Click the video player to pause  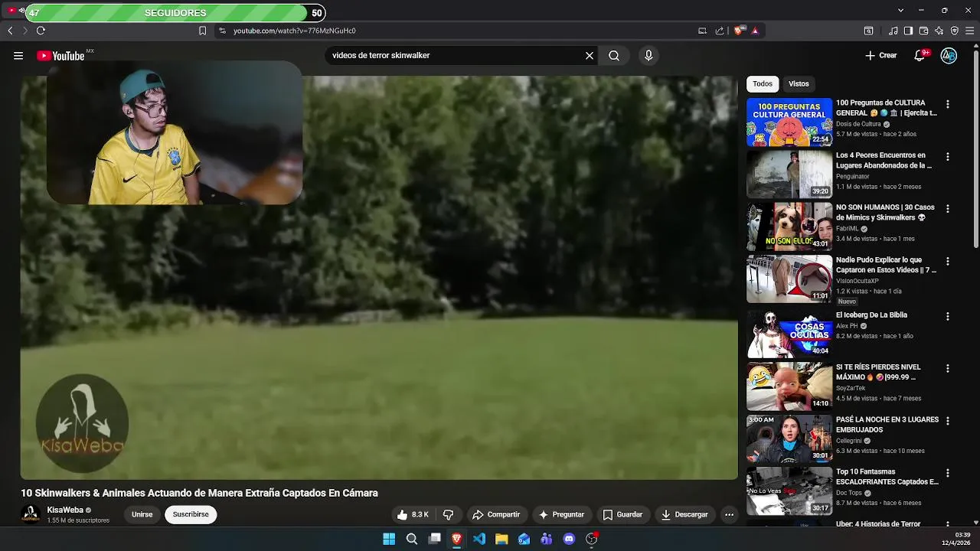(379, 278)
